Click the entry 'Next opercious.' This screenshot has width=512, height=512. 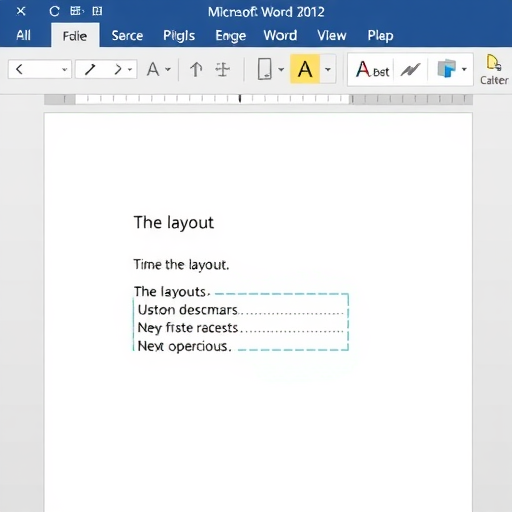pos(184,346)
